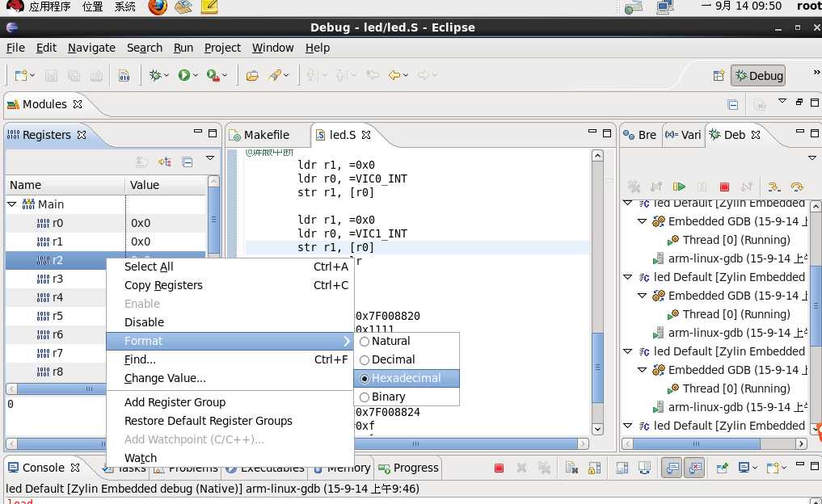Switch to the Makefile editor tab

pyautogui.click(x=266, y=135)
